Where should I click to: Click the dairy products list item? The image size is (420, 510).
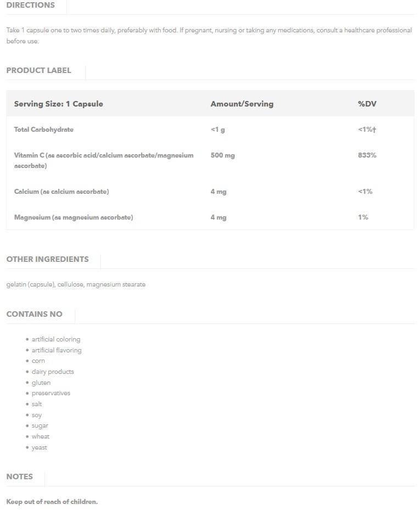(53, 372)
